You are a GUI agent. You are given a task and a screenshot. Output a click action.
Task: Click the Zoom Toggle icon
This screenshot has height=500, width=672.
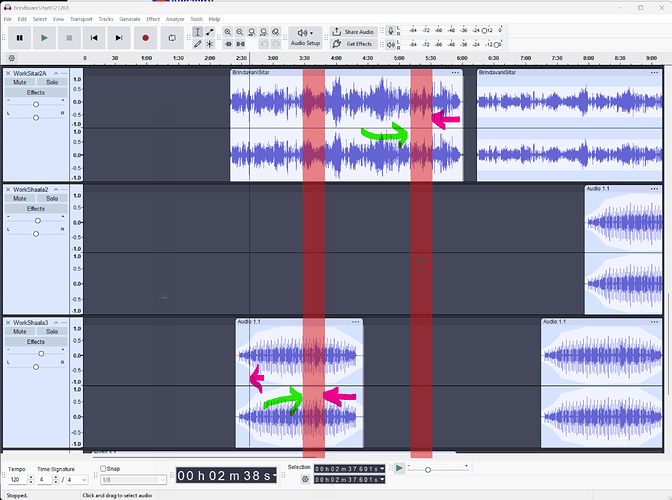coord(276,32)
